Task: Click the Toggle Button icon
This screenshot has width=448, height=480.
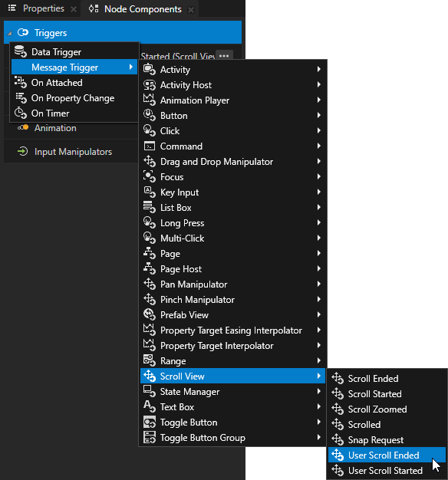Action: tap(150, 422)
